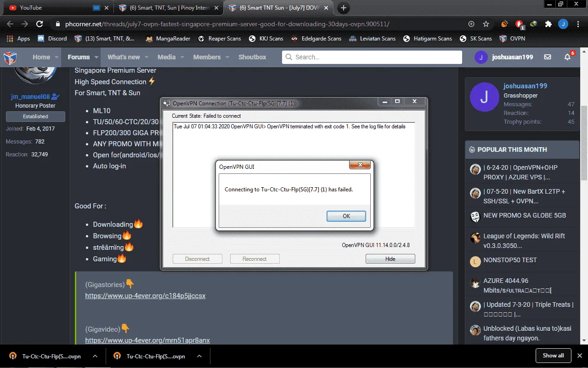The width and height of the screenshot is (588, 368).
Task: Open NEW PROMO SA GLOBE 5GB thread
Action: 525,215
